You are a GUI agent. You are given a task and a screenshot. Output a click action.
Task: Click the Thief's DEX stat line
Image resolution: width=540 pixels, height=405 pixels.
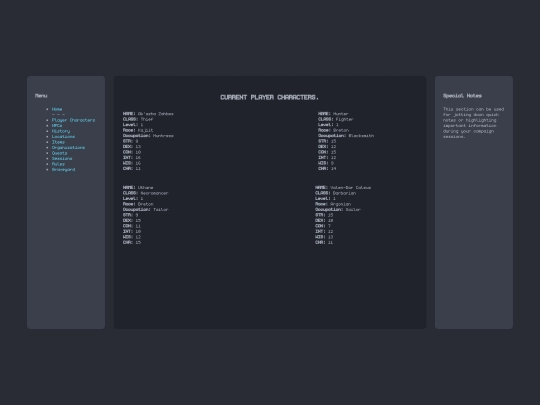coord(132,147)
